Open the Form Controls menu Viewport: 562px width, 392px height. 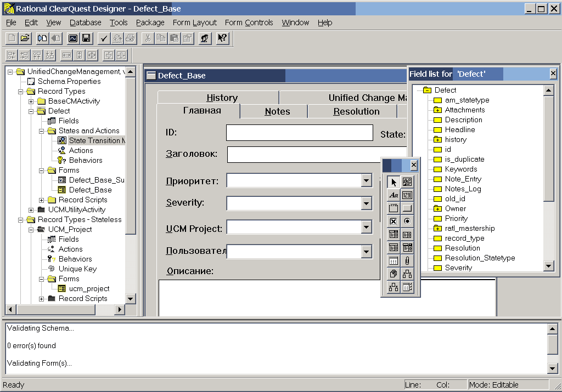pyautogui.click(x=249, y=22)
